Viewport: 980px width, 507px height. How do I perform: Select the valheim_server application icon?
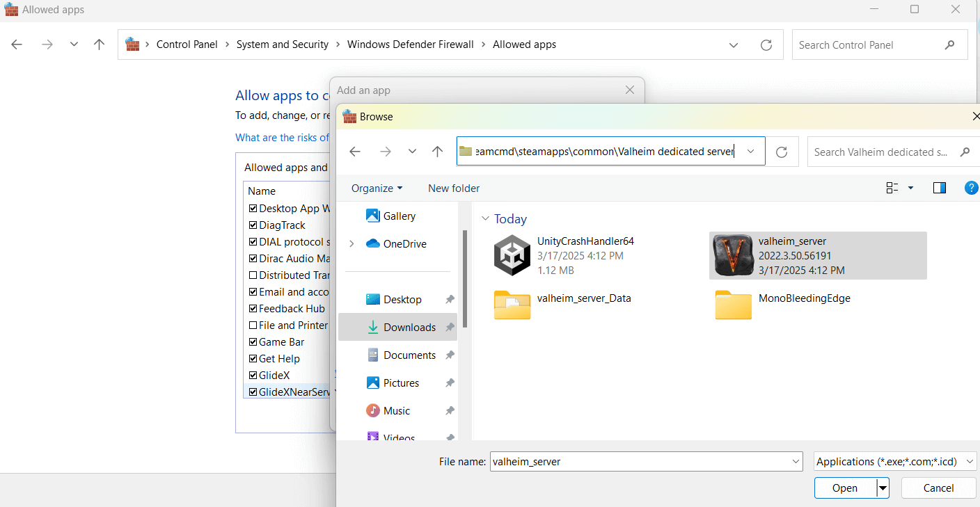(734, 255)
